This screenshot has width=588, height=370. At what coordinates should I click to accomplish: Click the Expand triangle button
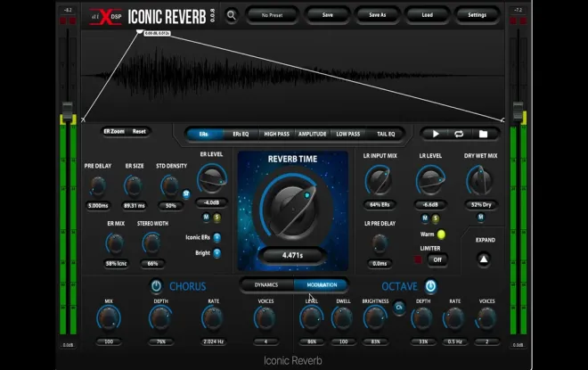(484, 259)
